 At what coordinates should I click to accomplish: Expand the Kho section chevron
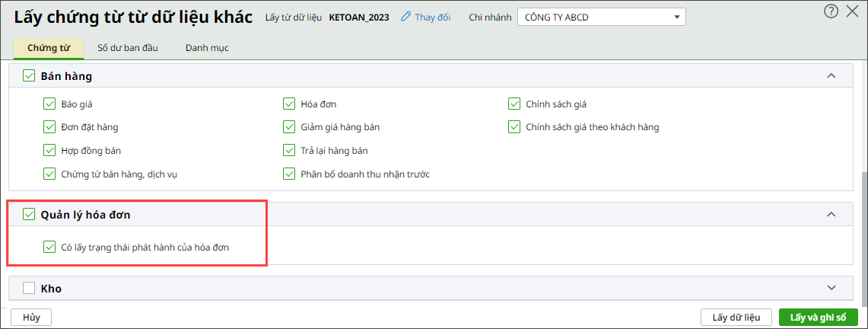(831, 287)
